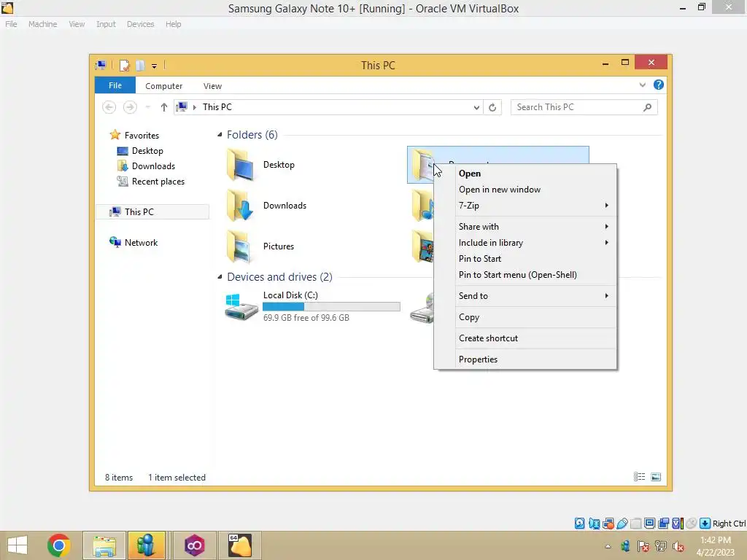Expand the address bar history dropdown
The image size is (747, 560).
pyautogui.click(x=476, y=108)
